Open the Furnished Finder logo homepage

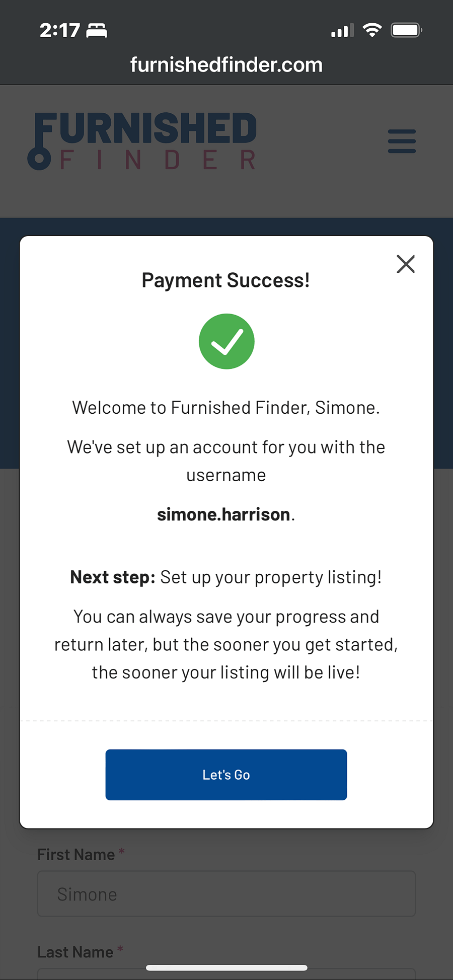[x=142, y=141]
